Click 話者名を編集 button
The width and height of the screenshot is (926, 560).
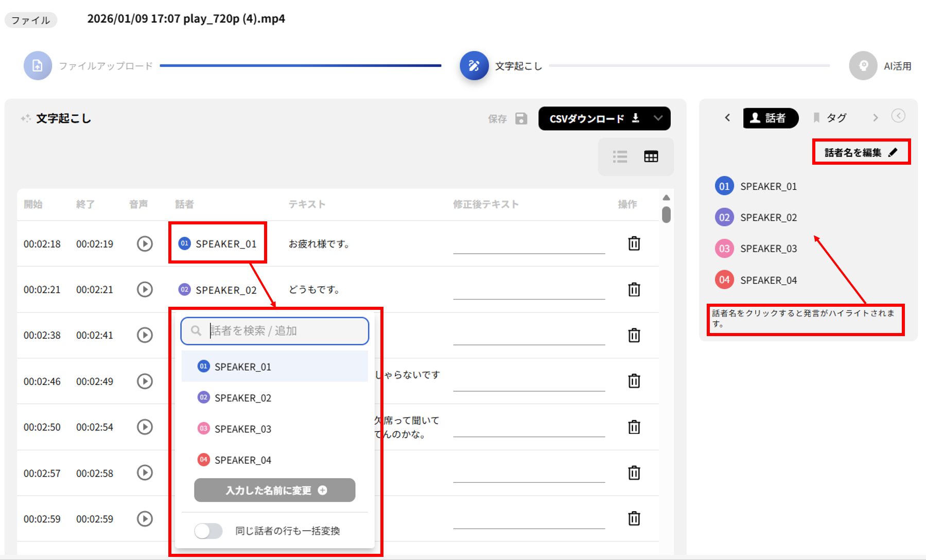(x=861, y=152)
